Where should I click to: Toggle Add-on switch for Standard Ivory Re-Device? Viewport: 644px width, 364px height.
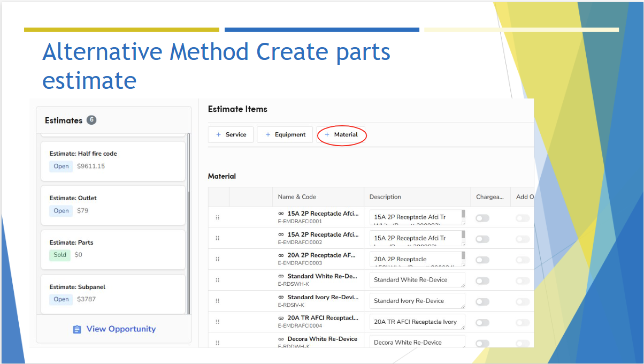coord(523,301)
